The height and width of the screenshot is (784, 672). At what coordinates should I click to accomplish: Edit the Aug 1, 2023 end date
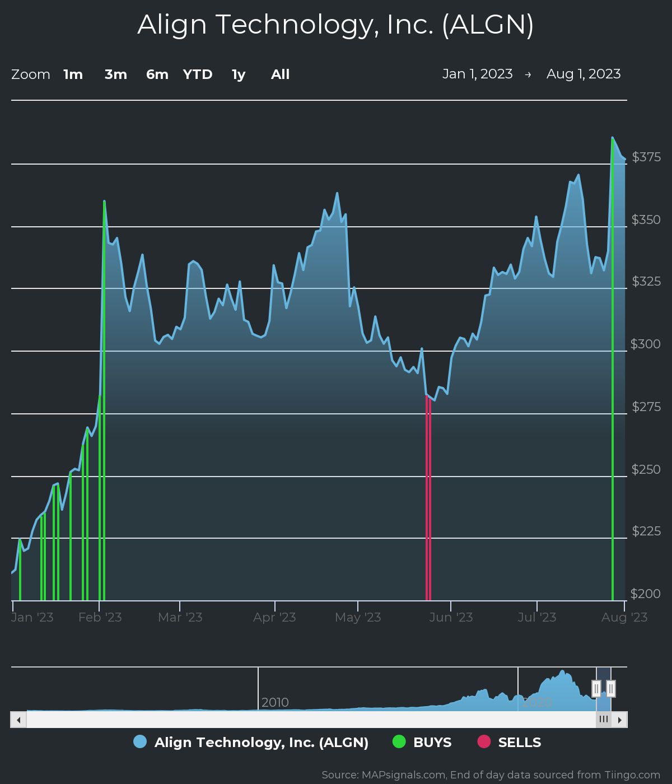[584, 74]
